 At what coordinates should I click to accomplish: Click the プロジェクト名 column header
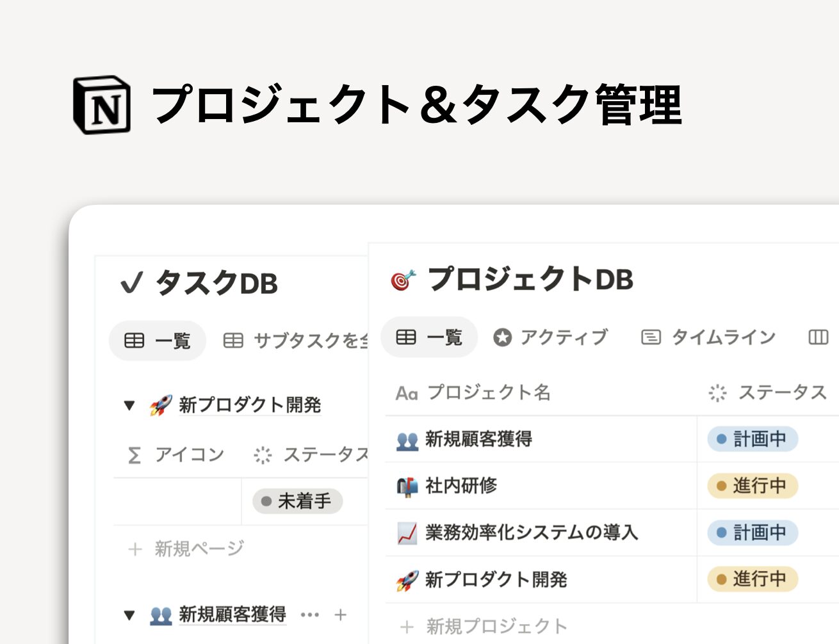[x=473, y=392]
